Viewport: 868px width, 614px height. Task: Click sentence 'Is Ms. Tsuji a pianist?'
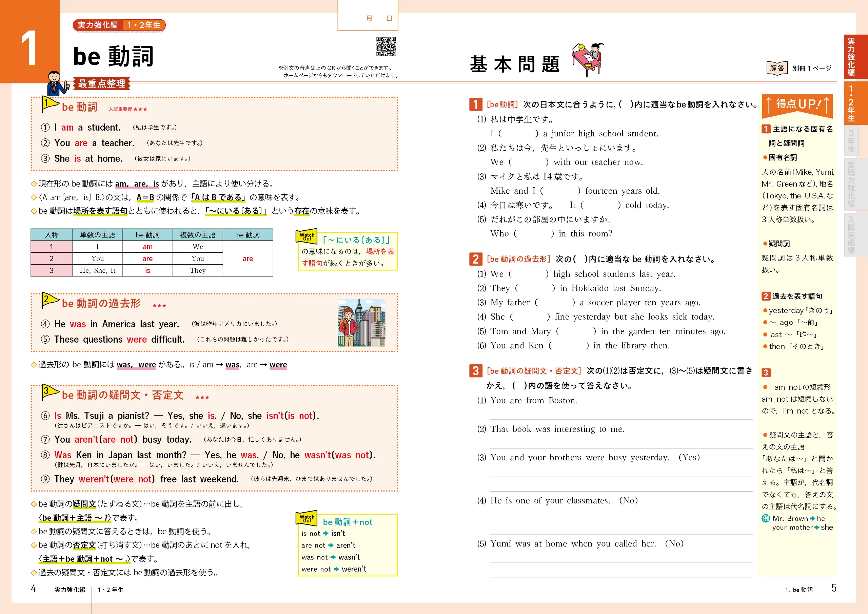101,416
